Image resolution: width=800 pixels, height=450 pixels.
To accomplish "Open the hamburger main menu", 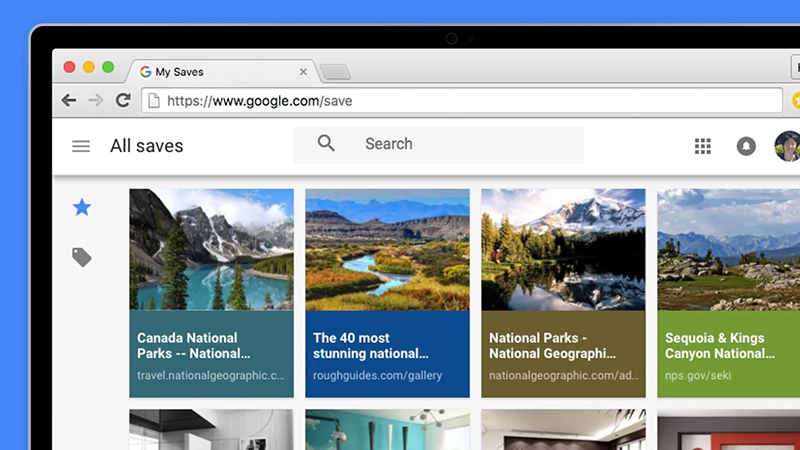I will pyautogui.click(x=81, y=146).
